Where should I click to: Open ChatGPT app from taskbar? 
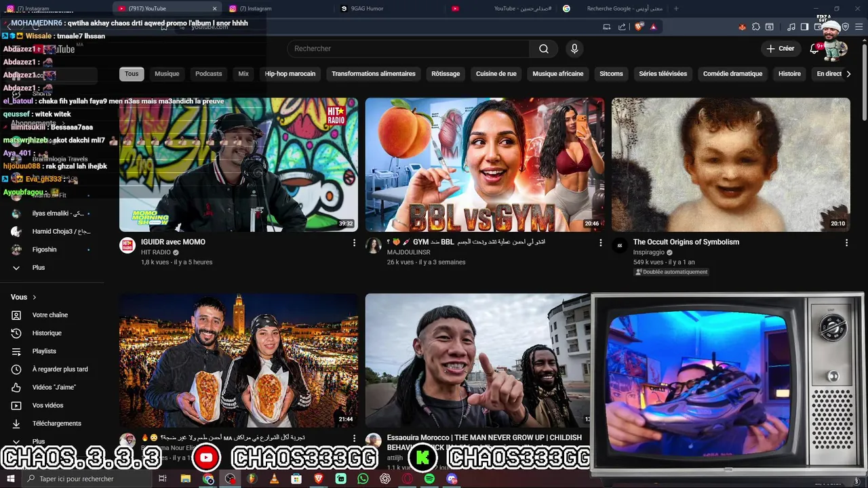click(x=385, y=479)
